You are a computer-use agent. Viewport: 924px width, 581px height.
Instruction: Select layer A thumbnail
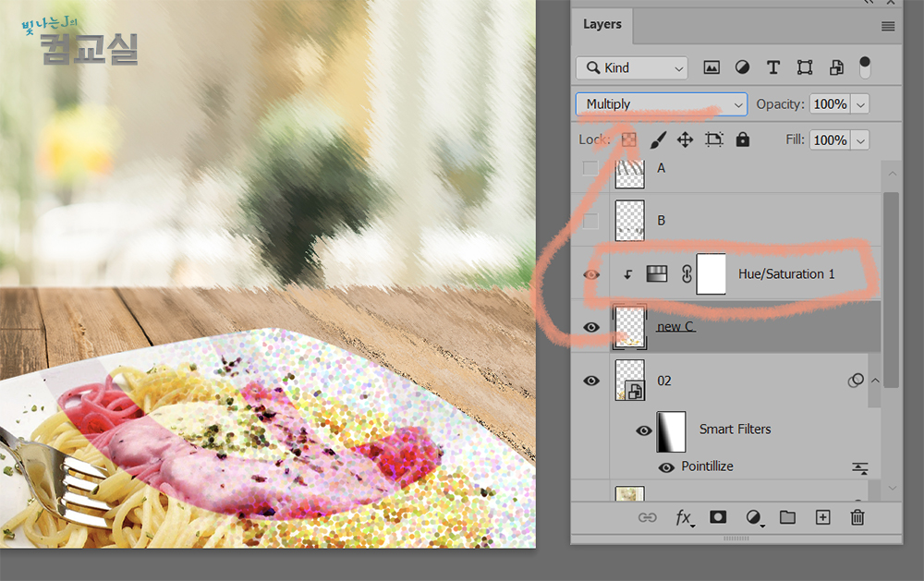pyautogui.click(x=629, y=173)
